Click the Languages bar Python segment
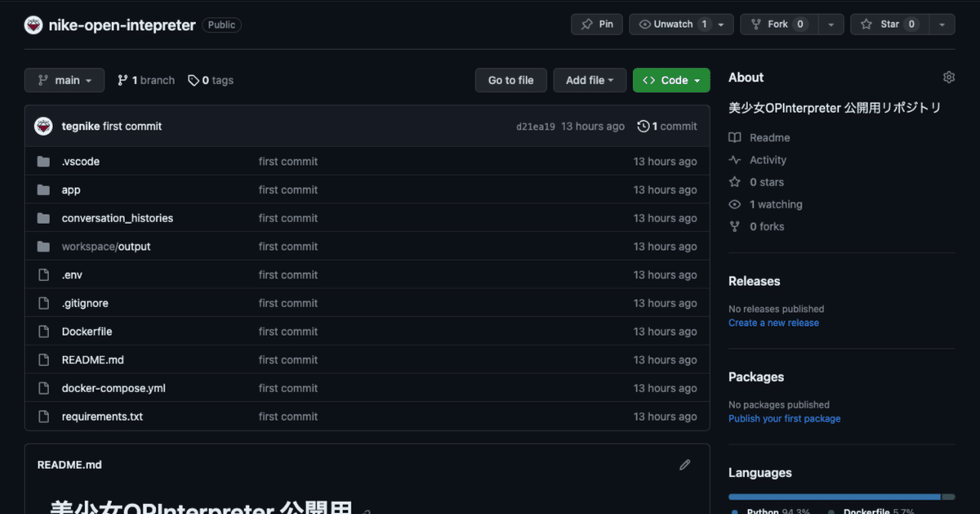 pos(835,497)
